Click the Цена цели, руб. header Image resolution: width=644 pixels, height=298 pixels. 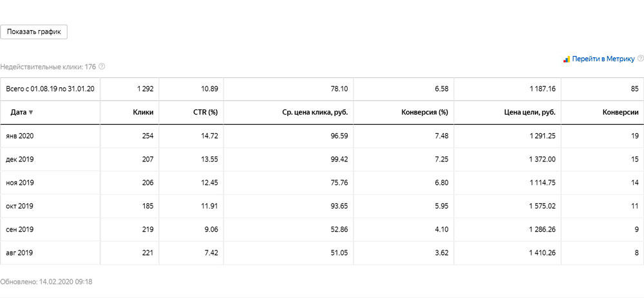(x=531, y=113)
